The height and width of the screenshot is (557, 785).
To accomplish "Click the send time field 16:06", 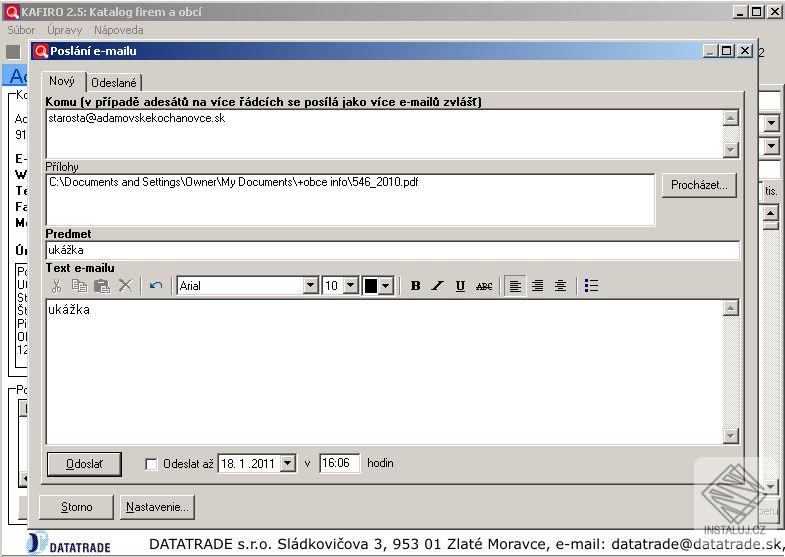I will (339, 463).
